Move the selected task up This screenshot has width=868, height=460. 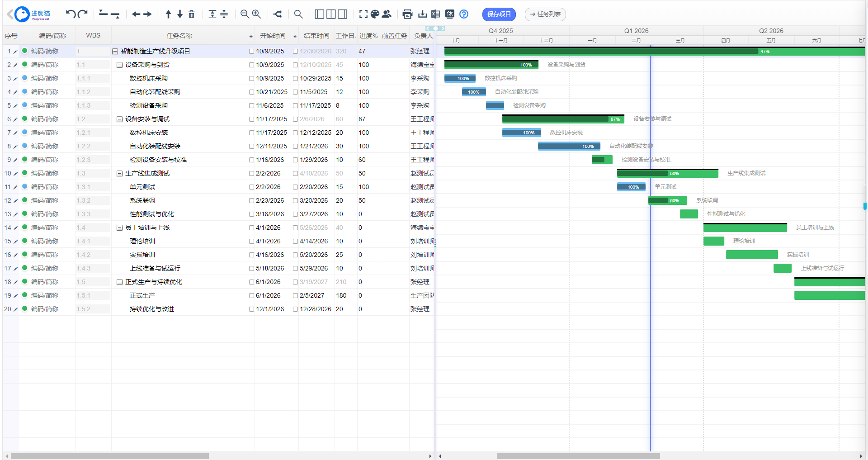click(x=168, y=14)
